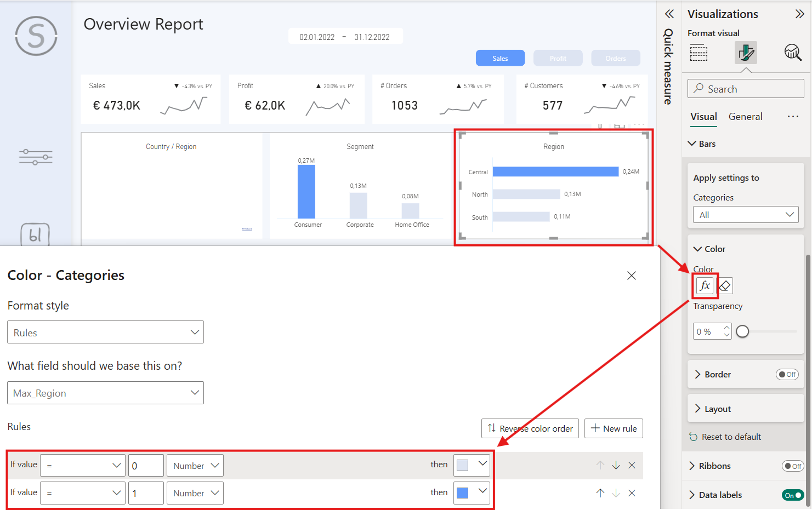812x510 pixels.
Task: Close the Color - Categories dialog
Action: pyautogui.click(x=632, y=276)
